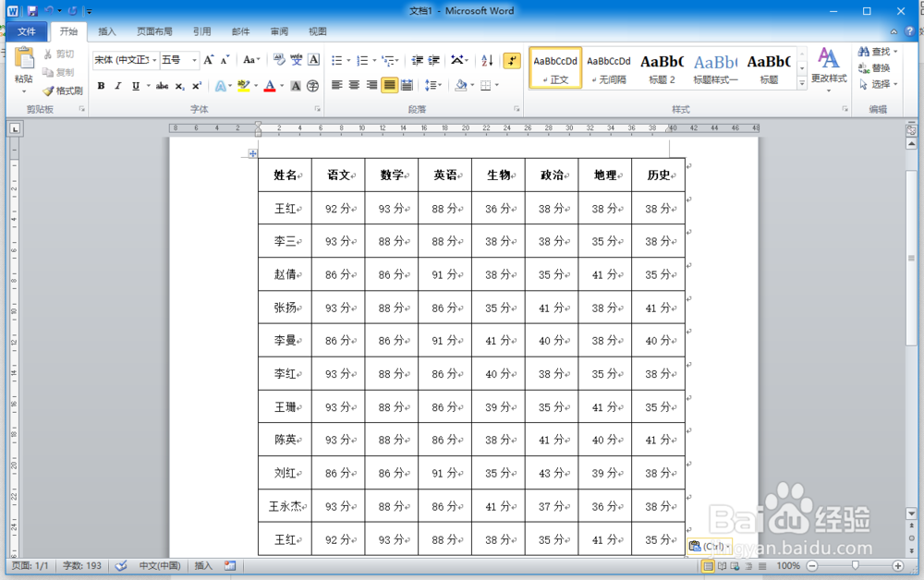The width and height of the screenshot is (924, 580).
Task: Adjust the zoom slider at bottom right
Action: point(856,565)
